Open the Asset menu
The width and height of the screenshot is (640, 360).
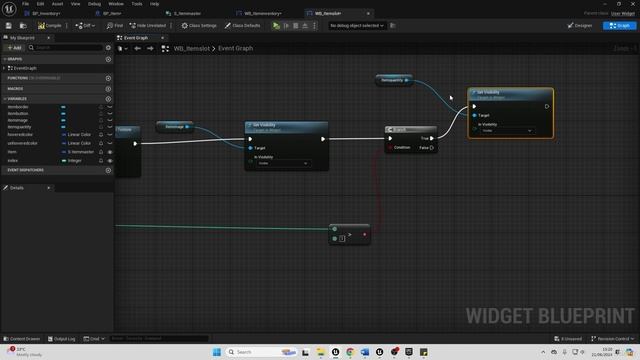(x=58, y=4)
